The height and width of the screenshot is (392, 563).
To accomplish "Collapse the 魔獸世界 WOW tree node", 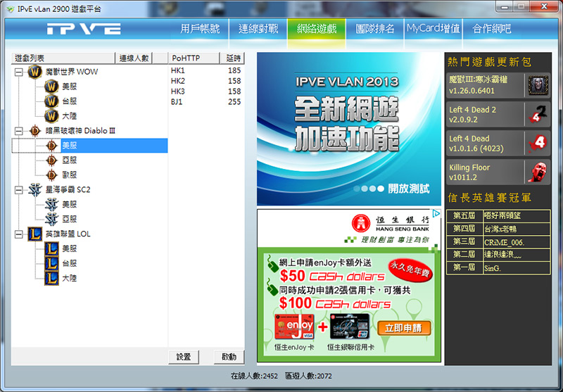I will [x=18, y=72].
